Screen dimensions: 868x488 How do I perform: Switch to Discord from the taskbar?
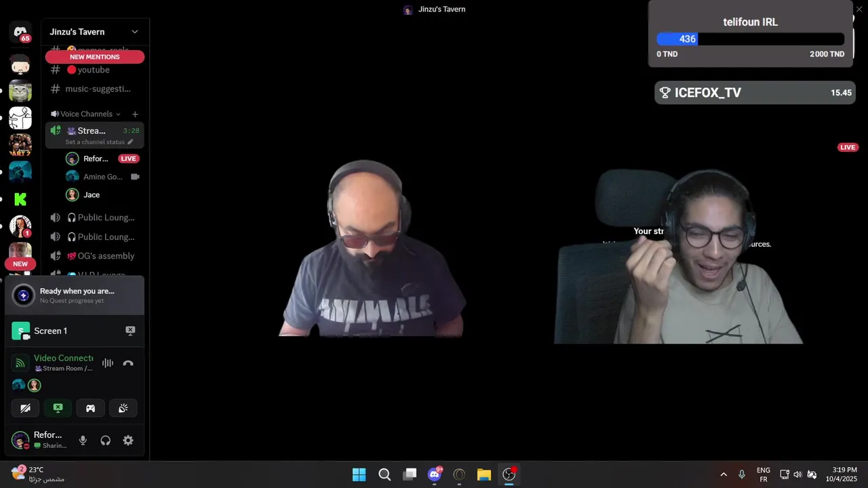click(x=435, y=474)
